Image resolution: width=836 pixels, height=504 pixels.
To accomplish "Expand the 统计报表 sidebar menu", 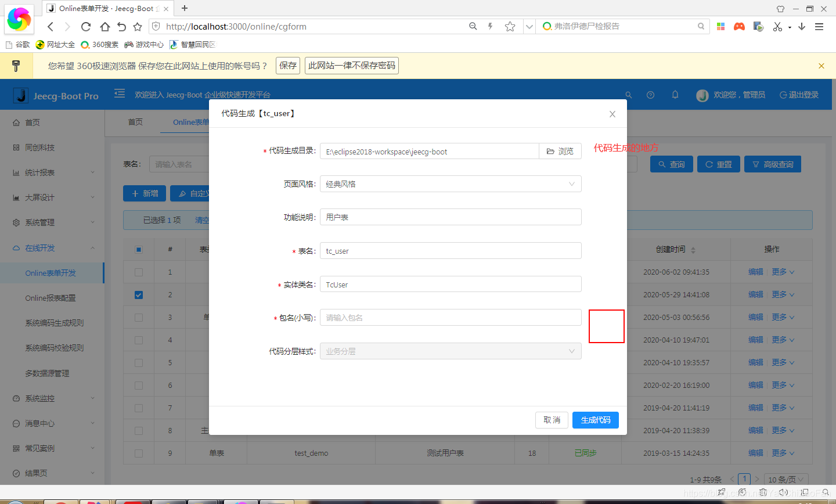I will pyautogui.click(x=52, y=172).
